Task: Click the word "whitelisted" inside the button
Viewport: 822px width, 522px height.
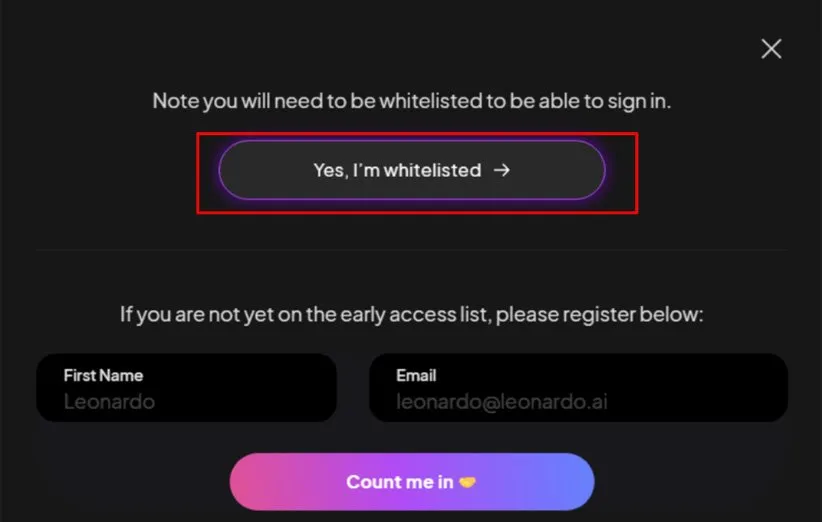Action: click(x=432, y=170)
